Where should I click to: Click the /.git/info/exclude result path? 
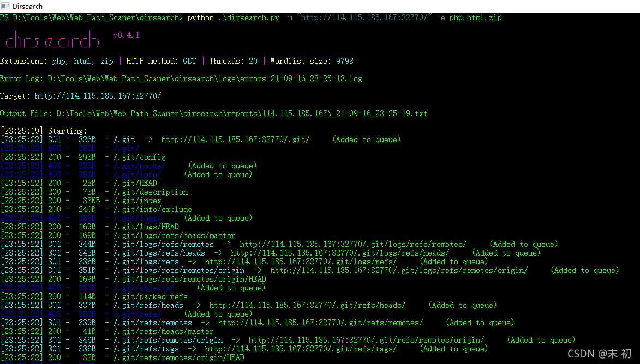tap(152, 209)
